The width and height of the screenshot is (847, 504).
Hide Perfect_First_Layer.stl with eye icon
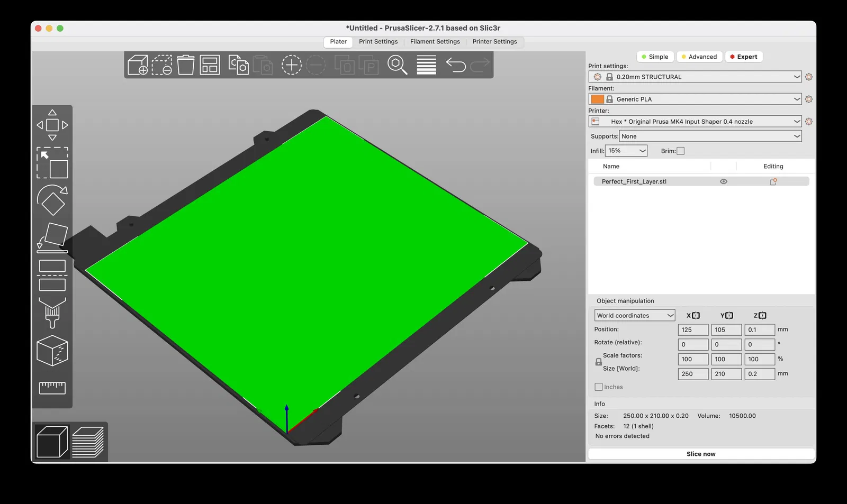point(724,181)
